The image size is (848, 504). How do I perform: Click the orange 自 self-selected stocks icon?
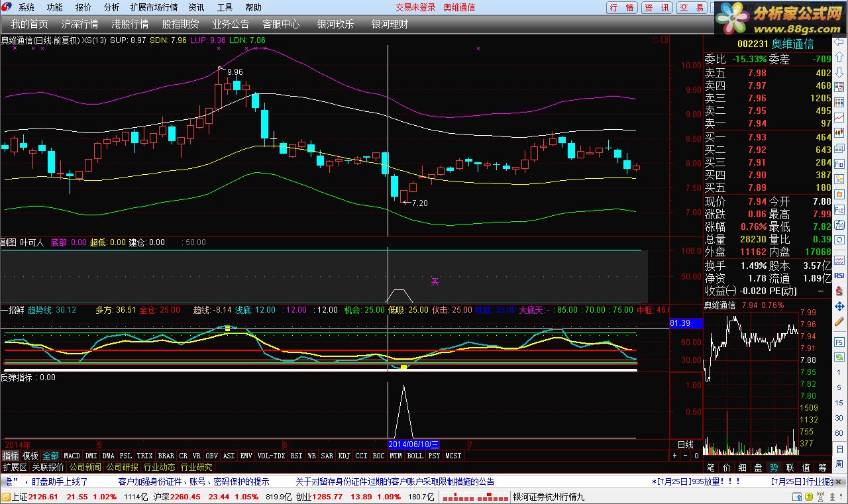coord(839,194)
